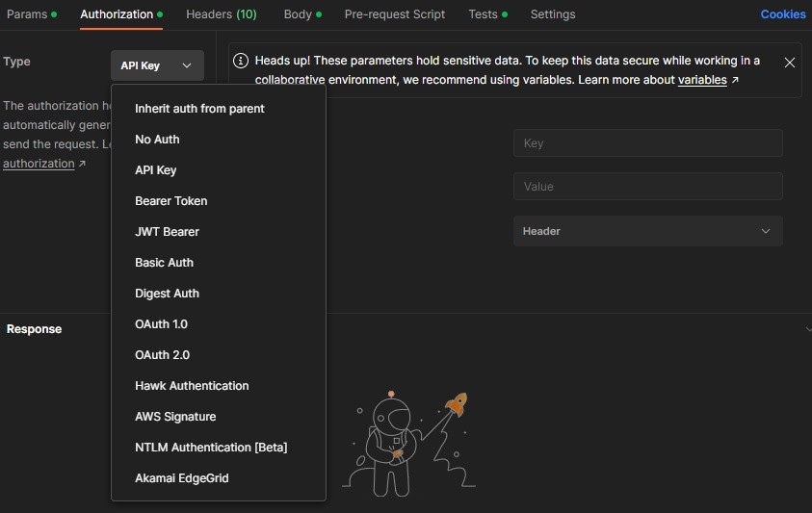
Task: Open the authorization help link
Action: (x=39, y=164)
